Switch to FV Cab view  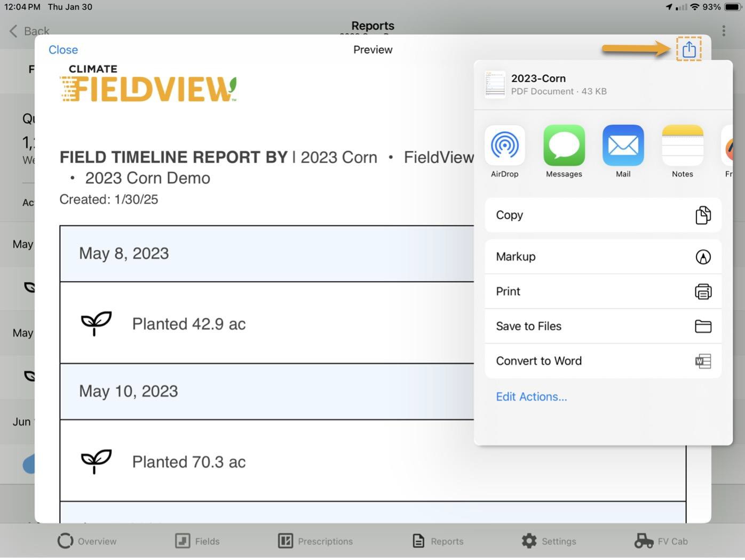(x=661, y=541)
